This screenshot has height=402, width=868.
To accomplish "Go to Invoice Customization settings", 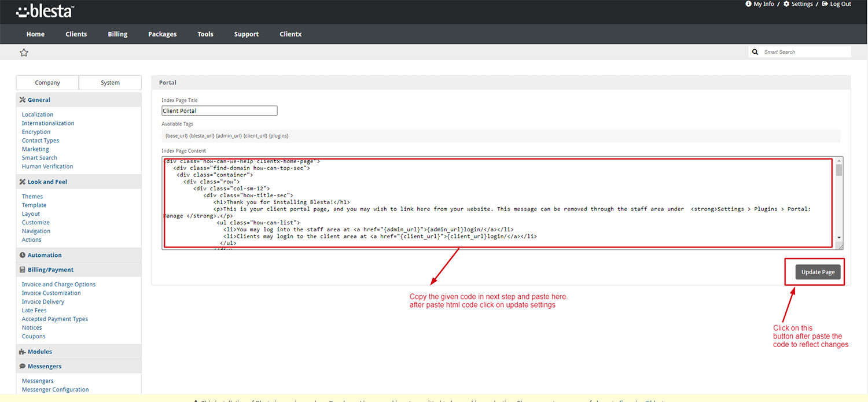I will click(51, 293).
